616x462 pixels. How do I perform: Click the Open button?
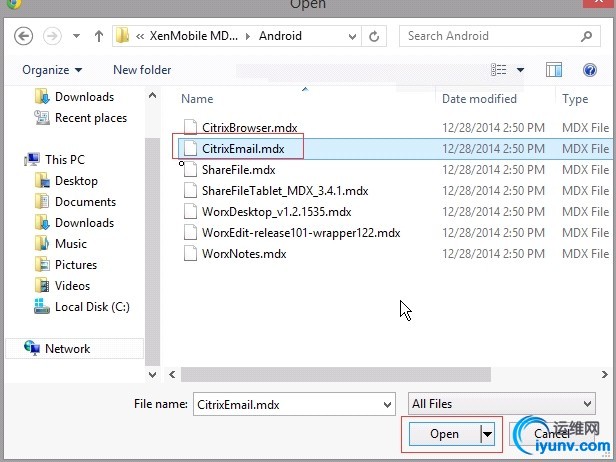coord(444,434)
